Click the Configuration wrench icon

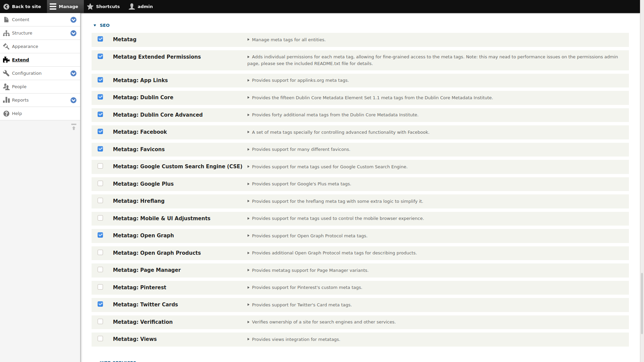tap(6, 73)
